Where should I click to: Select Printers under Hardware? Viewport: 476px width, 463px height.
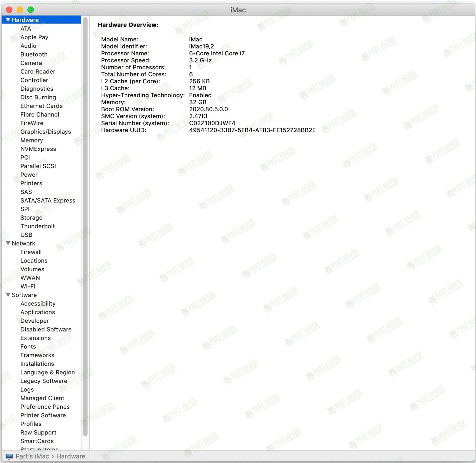pyautogui.click(x=31, y=183)
